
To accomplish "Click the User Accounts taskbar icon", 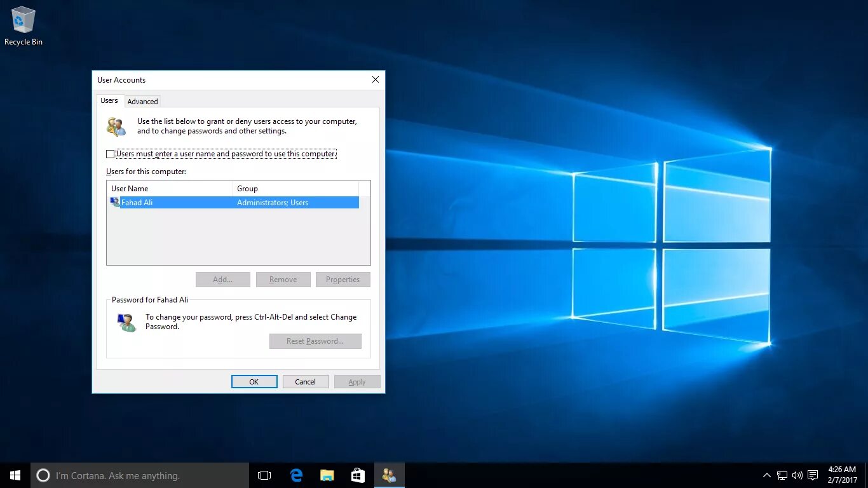I will point(389,475).
